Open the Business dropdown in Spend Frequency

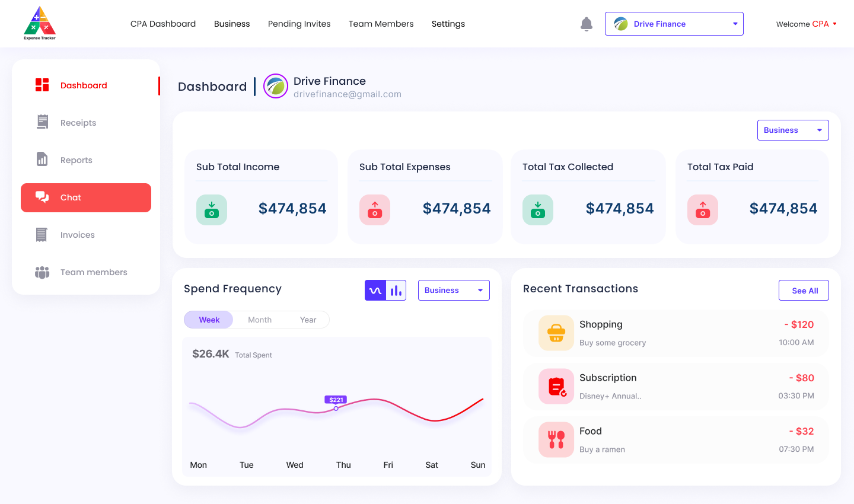click(x=454, y=290)
